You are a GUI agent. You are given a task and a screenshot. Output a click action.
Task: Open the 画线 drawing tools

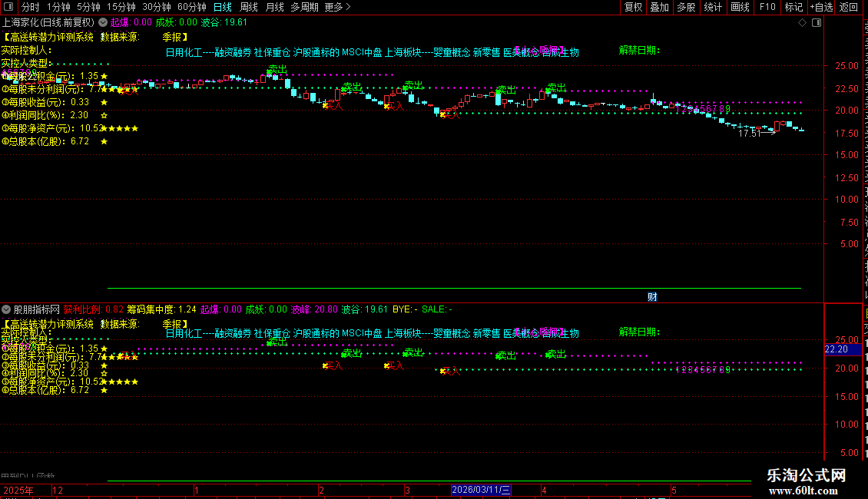(x=740, y=7)
